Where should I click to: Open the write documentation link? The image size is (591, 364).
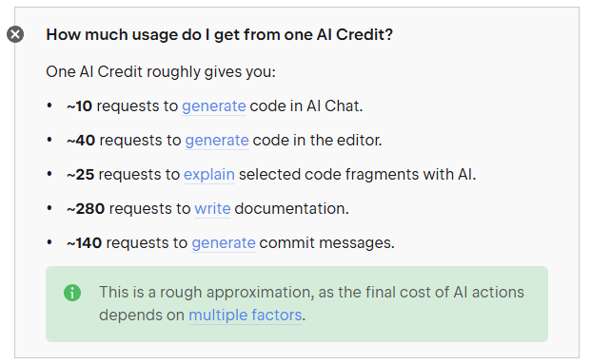tap(212, 208)
